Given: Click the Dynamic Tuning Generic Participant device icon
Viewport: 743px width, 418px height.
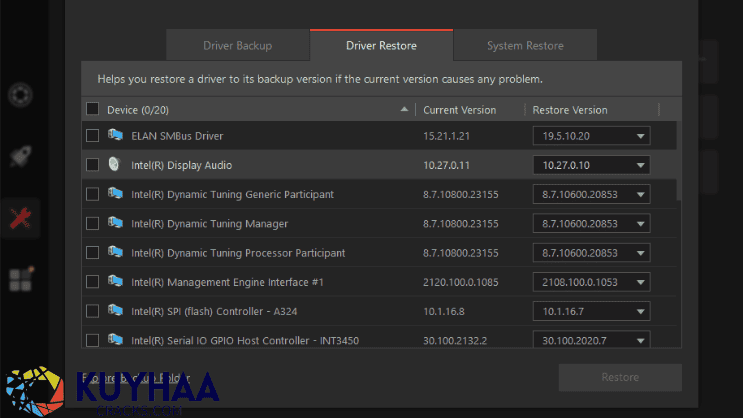Looking at the screenshot, I should click(x=115, y=193).
